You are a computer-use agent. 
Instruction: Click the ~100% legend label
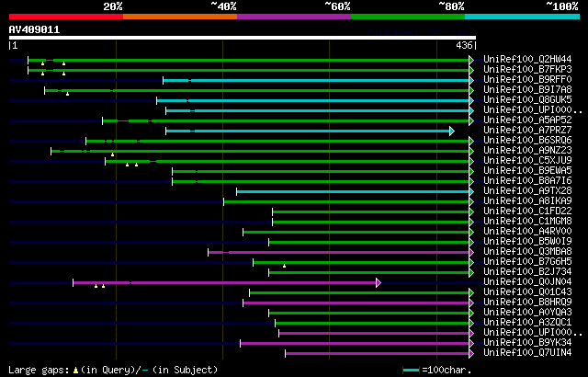561,6
